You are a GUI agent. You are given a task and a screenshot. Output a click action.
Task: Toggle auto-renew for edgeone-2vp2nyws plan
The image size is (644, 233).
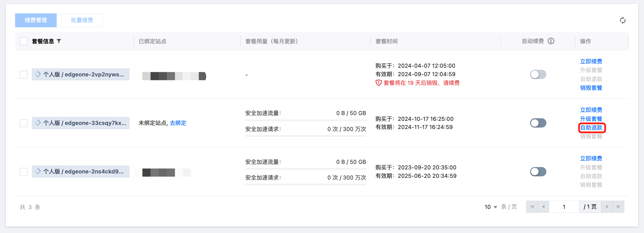click(538, 74)
